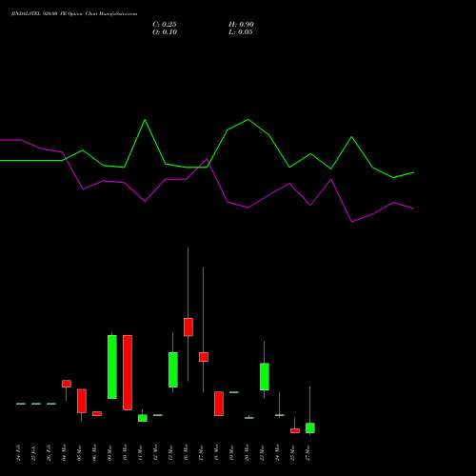
Task: Click the high value "H: 0.90"
Action: pos(241,25)
